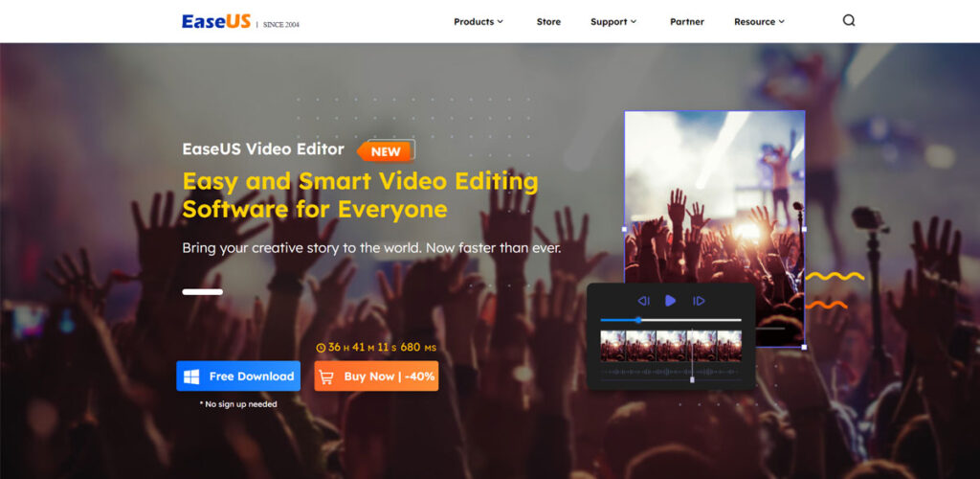
Task: Click the 'No sign up needed' note
Action: pyautogui.click(x=238, y=404)
